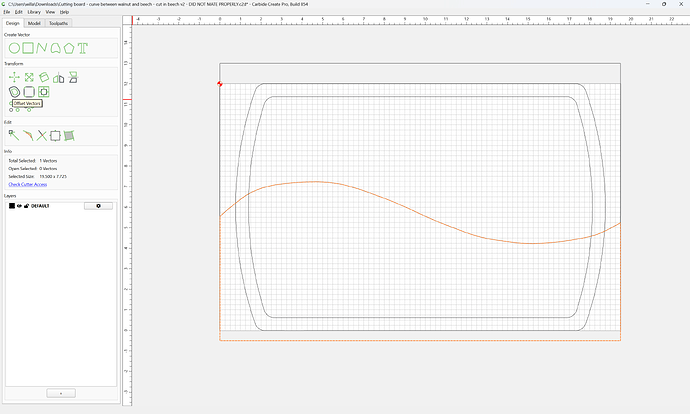Open the Edit menu
690x414 pixels.
pos(18,12)
